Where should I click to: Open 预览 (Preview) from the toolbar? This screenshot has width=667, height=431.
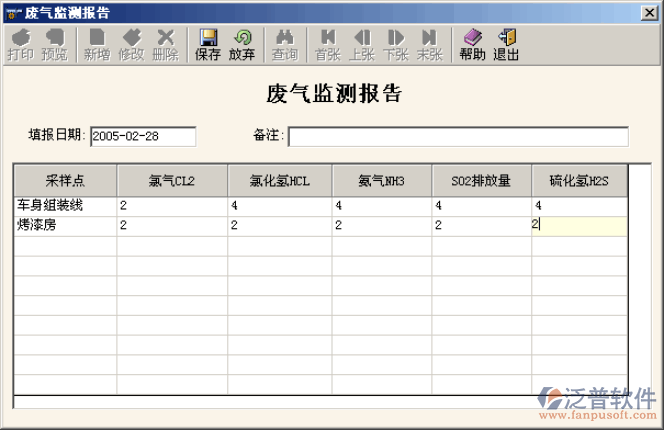click(x=54, y=45)
